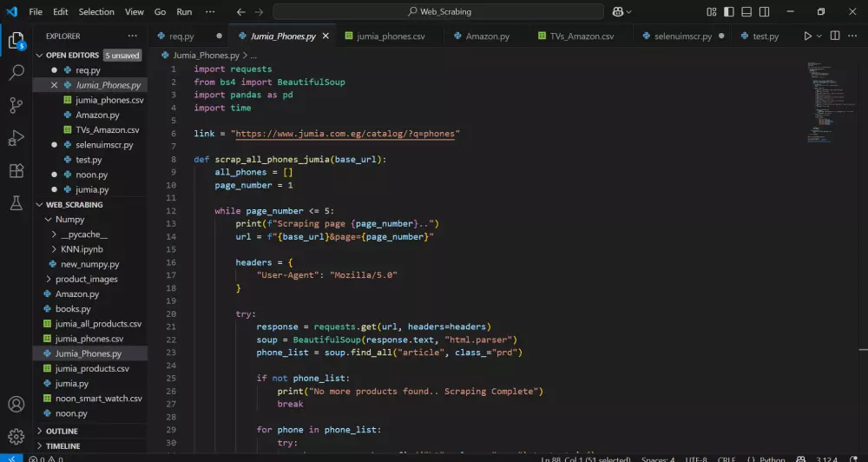The height and width of the screenshot is (462, 868).
Task: Run the Python file with play button
Action: (807, 36)
